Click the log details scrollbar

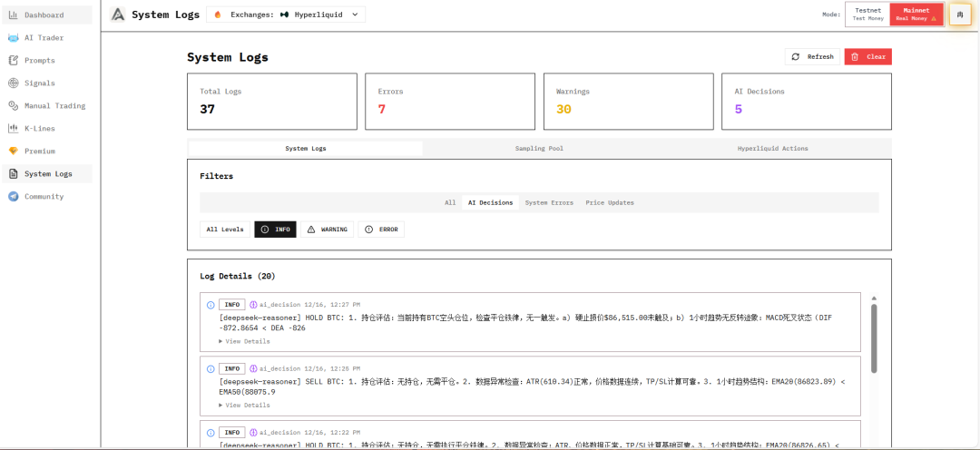(x=873, y=336)
